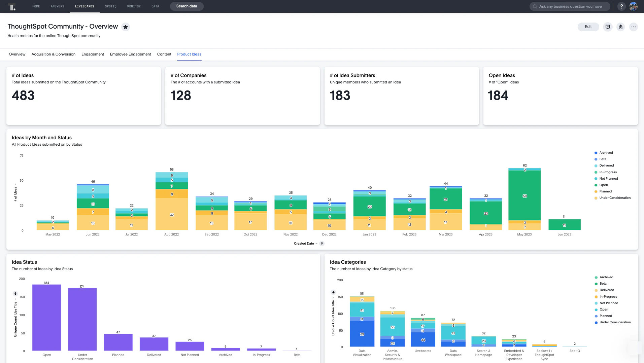The height and width of the screenshot is (363, 644).
Task: Click the Edit button
Action: coord(588,27)
